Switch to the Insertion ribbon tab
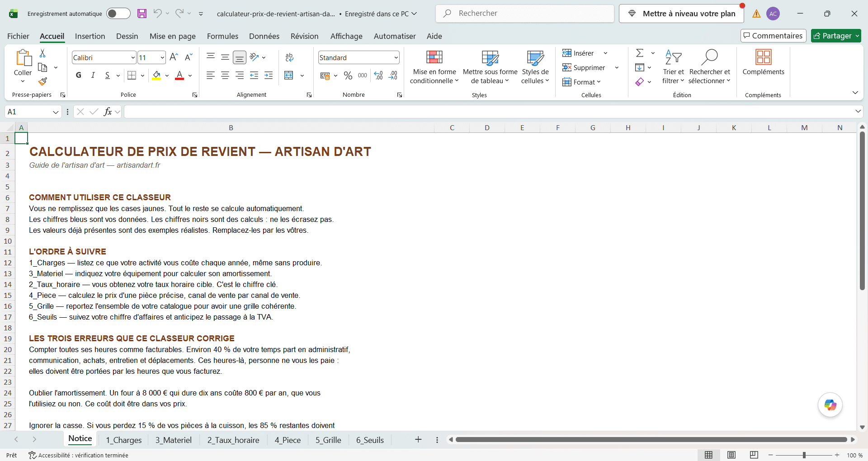868x461 pixels. 90,36
